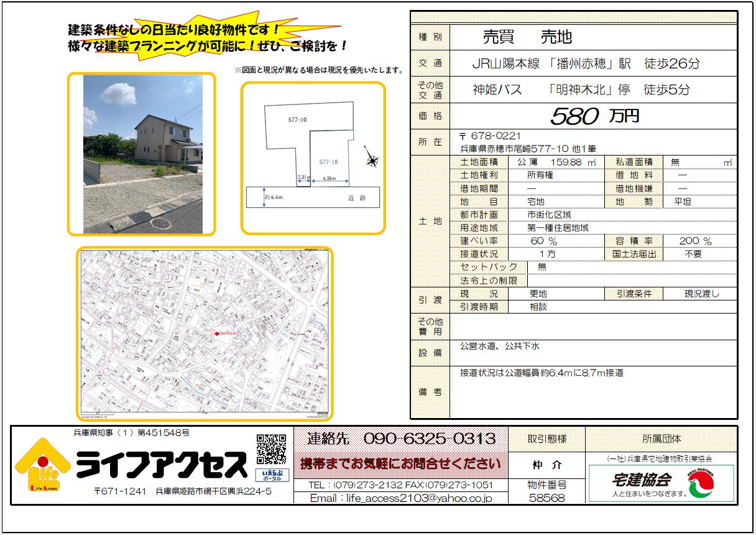Click postal code 678-0221
The image size is (756, 535).
pos(490,136)
